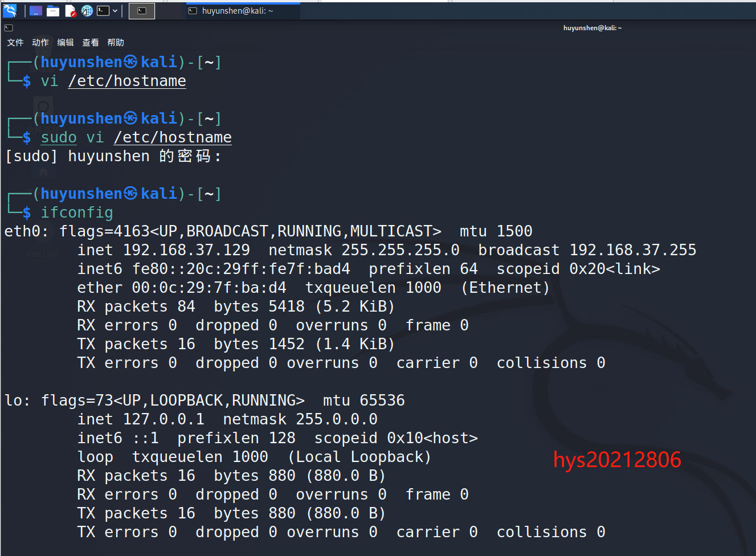Click the '(Local Loopback)' text

359,457
